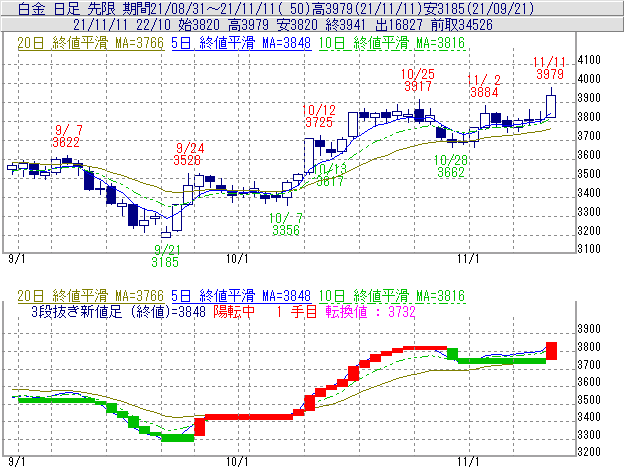The width and height of the screenshot is (624, 475).
Task: Click the upper 20日 終値平滑 MA=3766 legend
Action: pyautogui.click(x=90, y=43)
